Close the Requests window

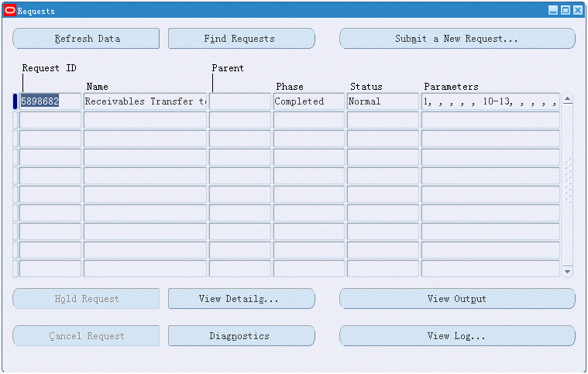(576, 10)
